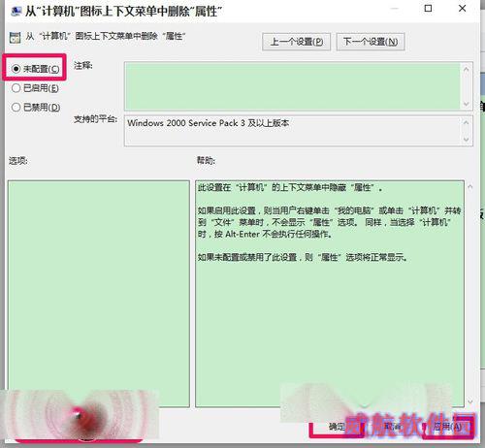The width and height of the screenshot is (485, 448).
Task: Click the down arrow of the 注释 scrollbar
Action: [x=466, y=104]
